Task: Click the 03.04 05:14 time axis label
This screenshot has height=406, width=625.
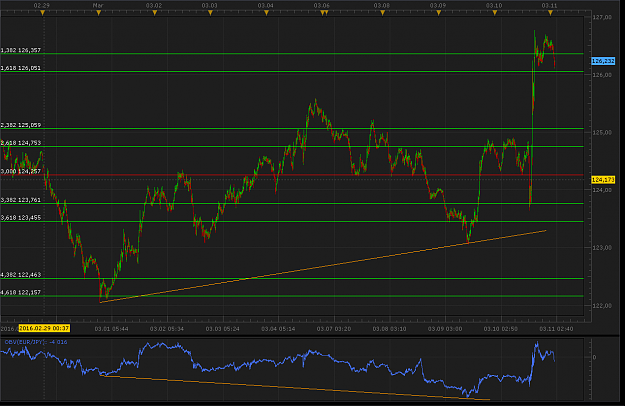Action: click(278, 329)
